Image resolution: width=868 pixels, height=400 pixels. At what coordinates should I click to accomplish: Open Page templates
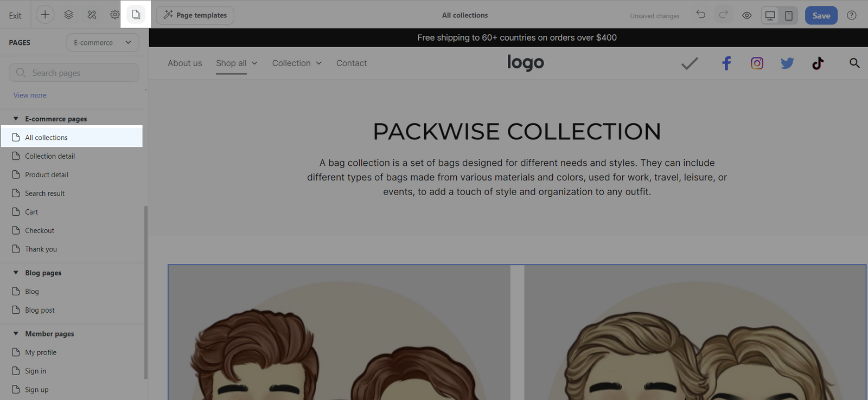[195, 15]
